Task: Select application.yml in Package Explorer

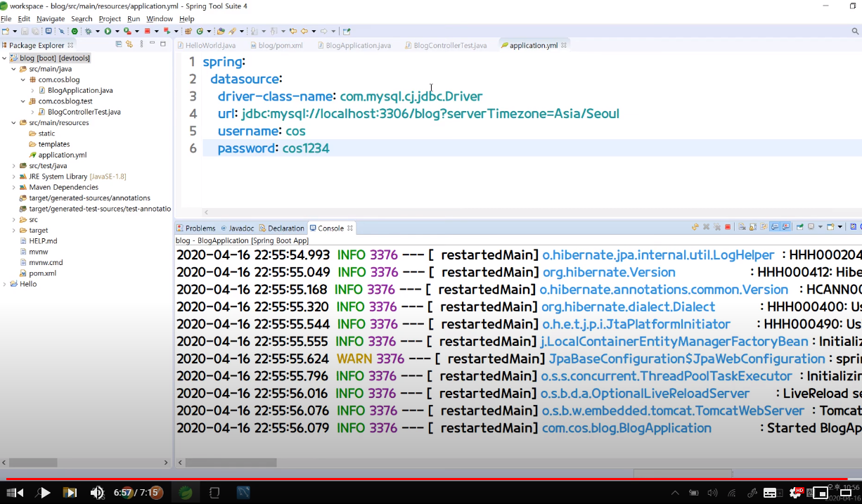Action: [x=58, y=155]
